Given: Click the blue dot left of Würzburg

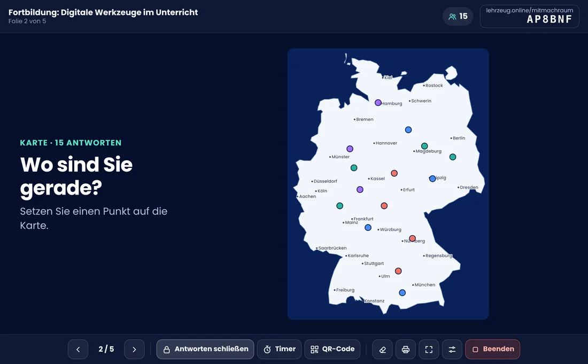Looking at the screenshot, I should click(x=368, y=228).
